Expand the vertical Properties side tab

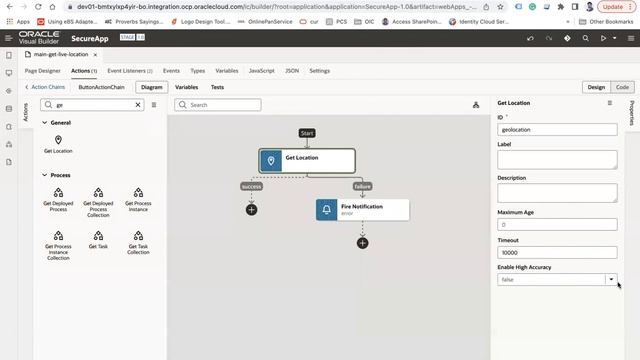click(632, 113)
